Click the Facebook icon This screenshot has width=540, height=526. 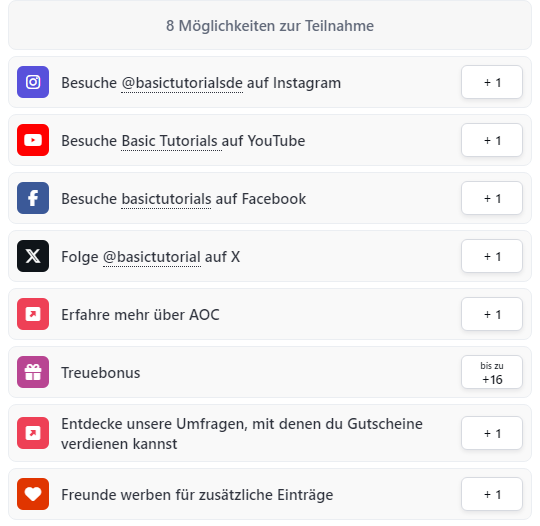tap(33, 198)
